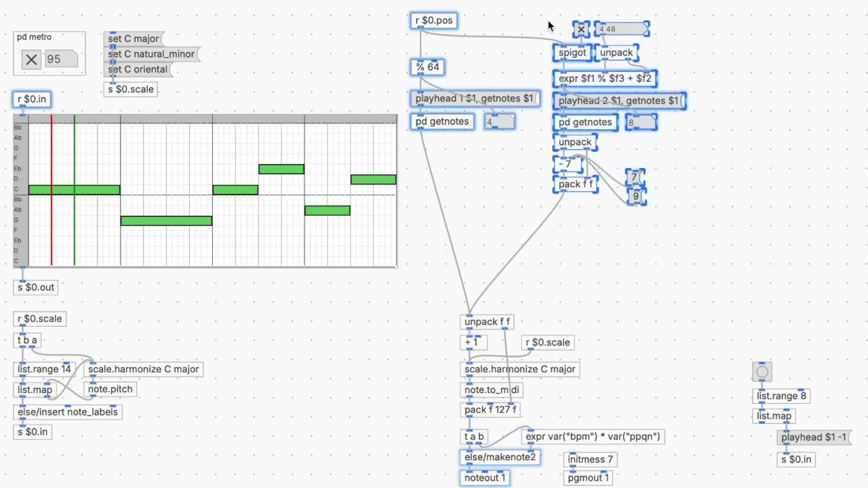
Task: Select the right 'pd getnotes' subpatch under playhead 2
Action: 585,123
